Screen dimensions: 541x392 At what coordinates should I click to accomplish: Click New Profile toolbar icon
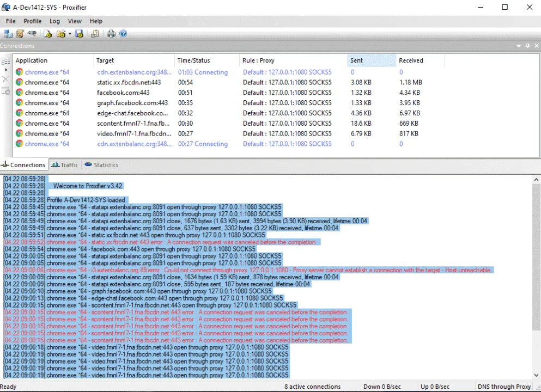click(x=47, y=33)
